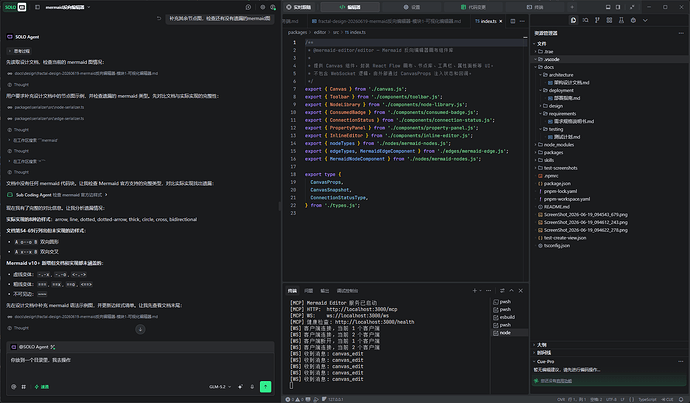Open the mermaid project name dropdown

click(x=68, y=7)
